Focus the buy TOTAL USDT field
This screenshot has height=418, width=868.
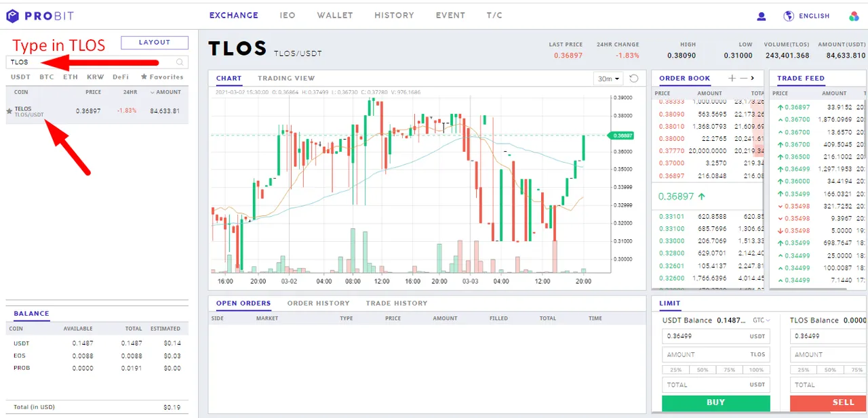tap(716, 385)
